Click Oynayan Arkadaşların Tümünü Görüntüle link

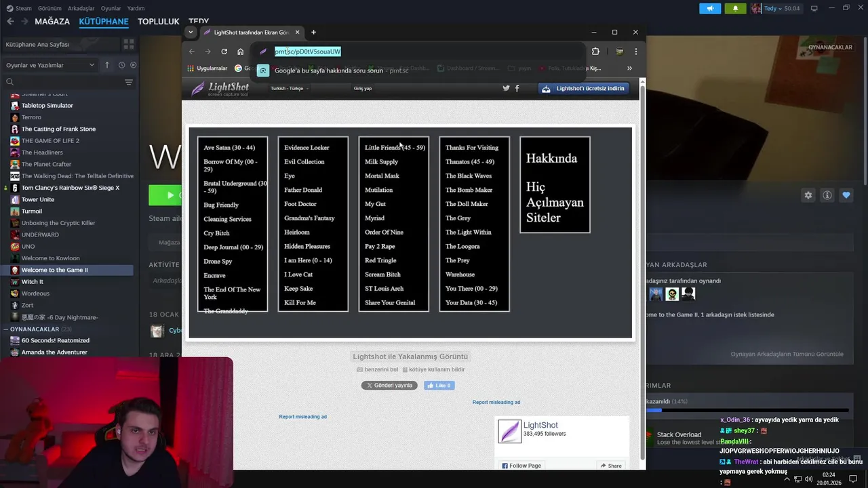pyautogui.click(x=787, y=354)
